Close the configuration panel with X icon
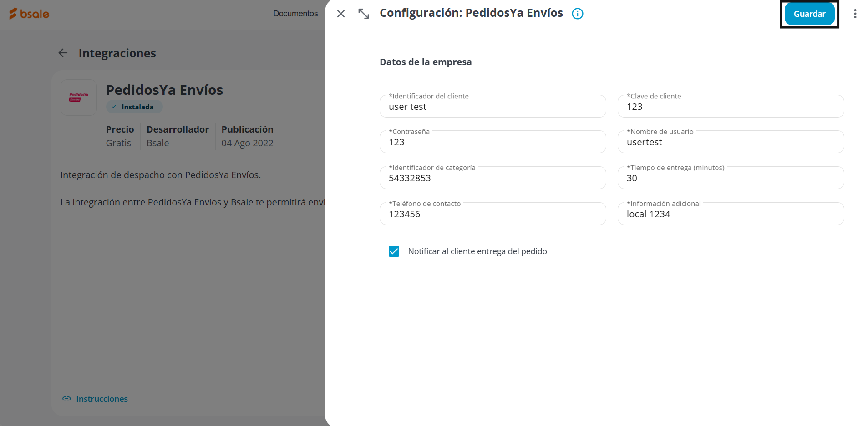 click(340, 14)
